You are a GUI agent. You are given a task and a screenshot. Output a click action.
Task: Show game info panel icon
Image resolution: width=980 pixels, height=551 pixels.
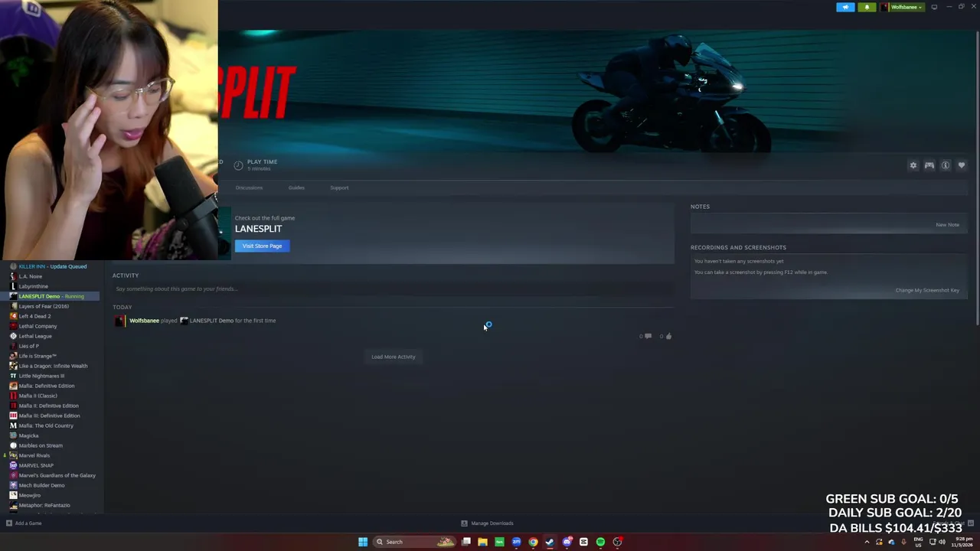(946, 165)
